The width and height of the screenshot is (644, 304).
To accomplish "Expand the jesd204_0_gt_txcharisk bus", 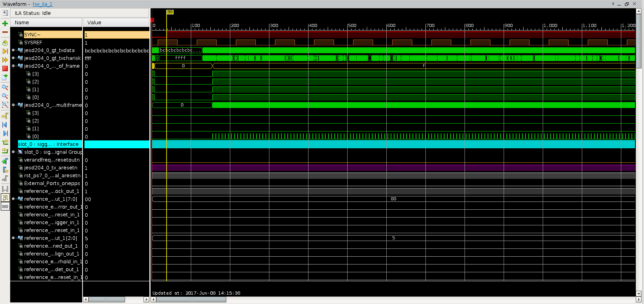I will (13, 58).
